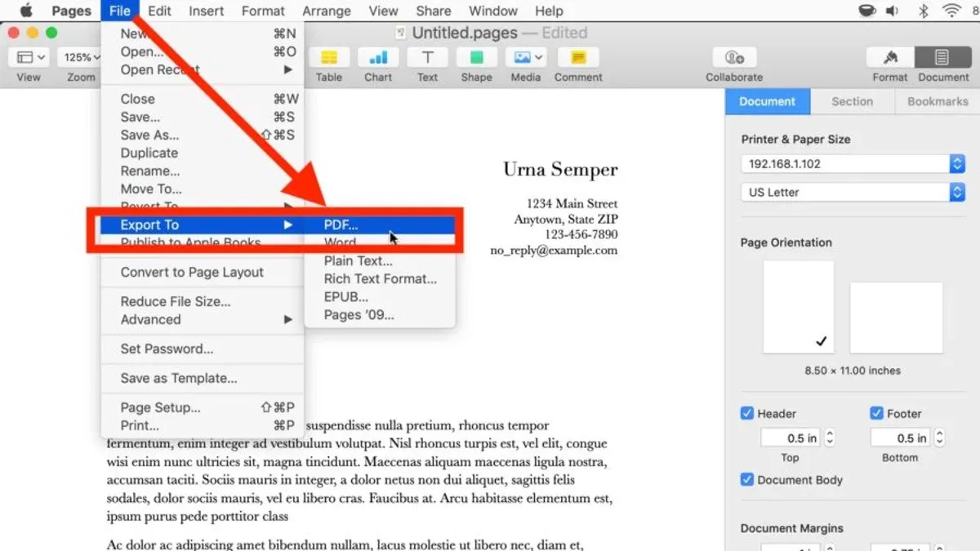980x551 pixels.
Task: Adjust the Bottom margin stepper
Action: coord(939,438)
